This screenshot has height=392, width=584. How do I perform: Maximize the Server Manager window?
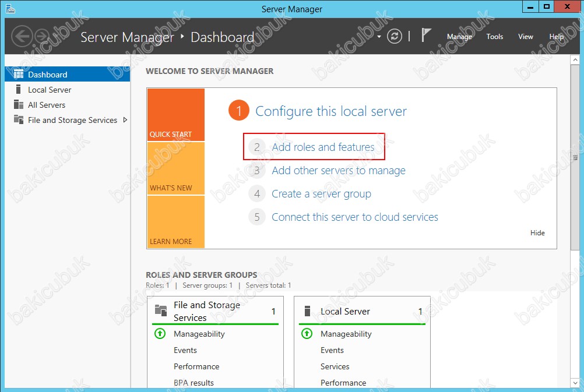(x=546, y=7)
